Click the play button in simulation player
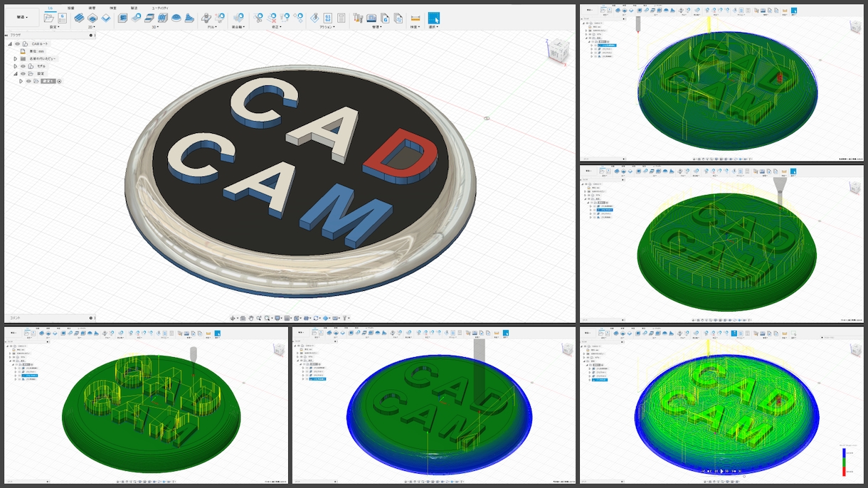The height and width of the screenshot is (488, 868). click(x=721, y=471)
